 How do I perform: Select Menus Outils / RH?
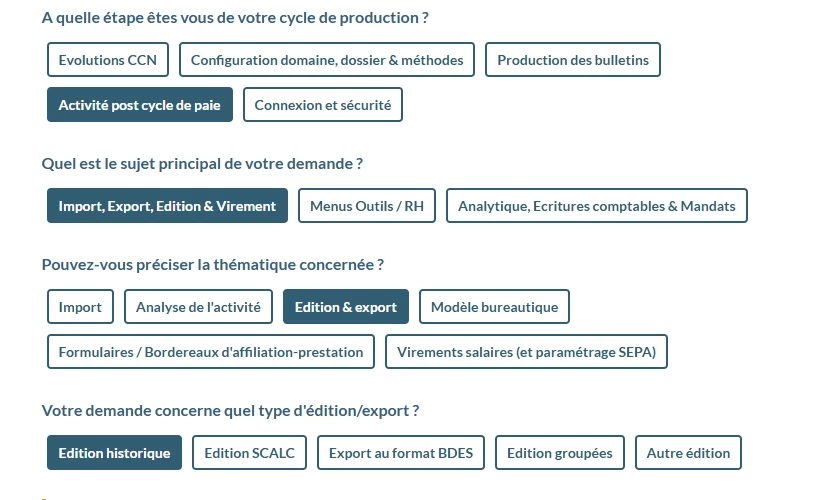(x=367, y=206)
